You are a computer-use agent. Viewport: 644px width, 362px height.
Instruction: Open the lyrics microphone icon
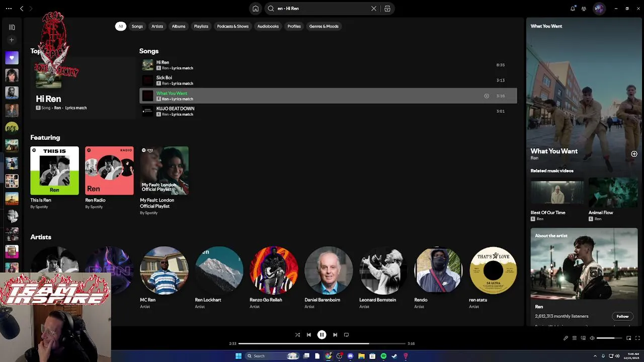click(566, 338)
